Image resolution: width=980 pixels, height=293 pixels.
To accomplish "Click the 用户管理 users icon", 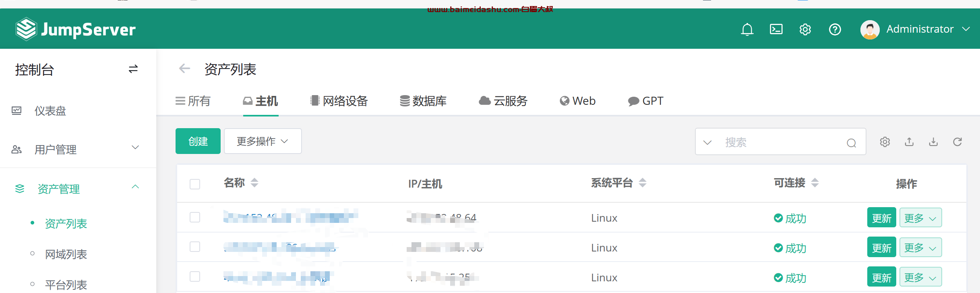I will click(x=17, y=150).
